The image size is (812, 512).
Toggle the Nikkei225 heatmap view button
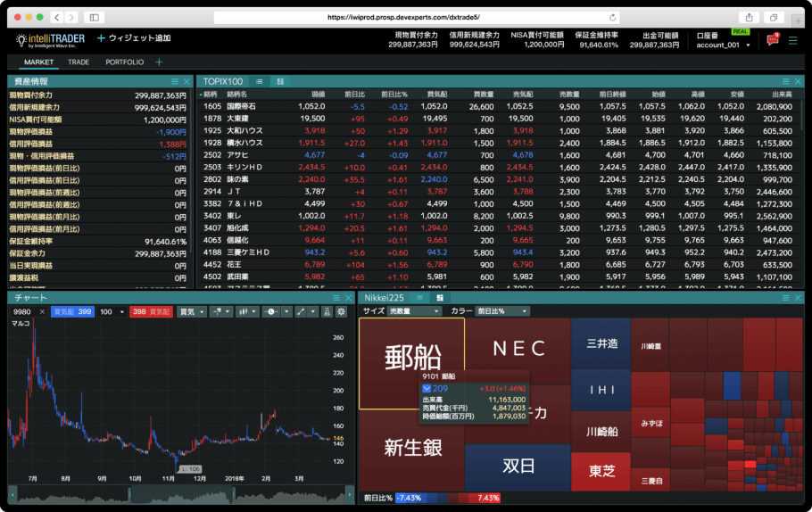tap(440, 297)
